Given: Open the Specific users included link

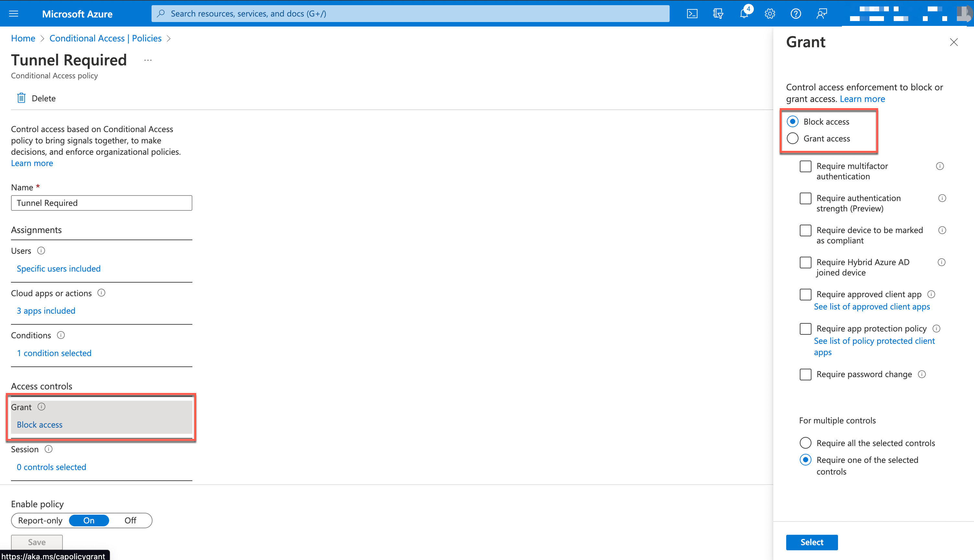Looking at the screenshot, I should pyautogui.click(x=59, y=268).
